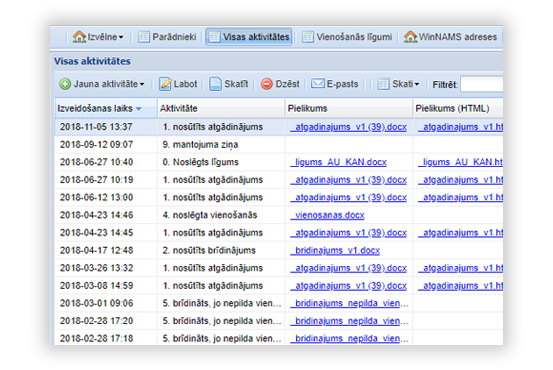Click the Vienošanās līgumi table icon
This screenshot has height=370, width=553.
point(308,37)
